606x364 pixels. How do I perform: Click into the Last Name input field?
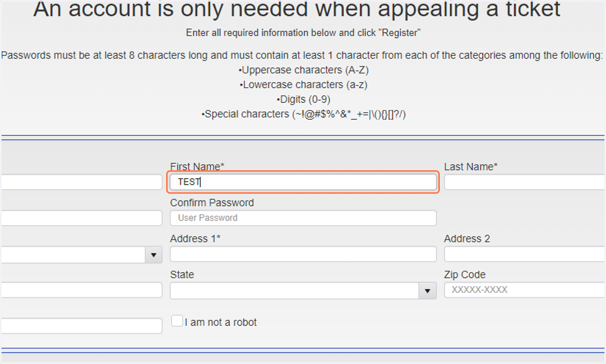[x=525, y=182]
